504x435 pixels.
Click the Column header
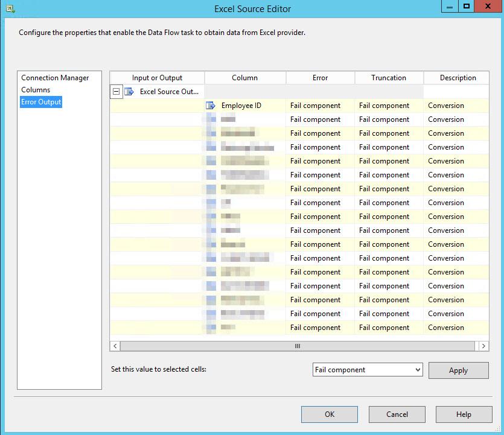point(245,78)
